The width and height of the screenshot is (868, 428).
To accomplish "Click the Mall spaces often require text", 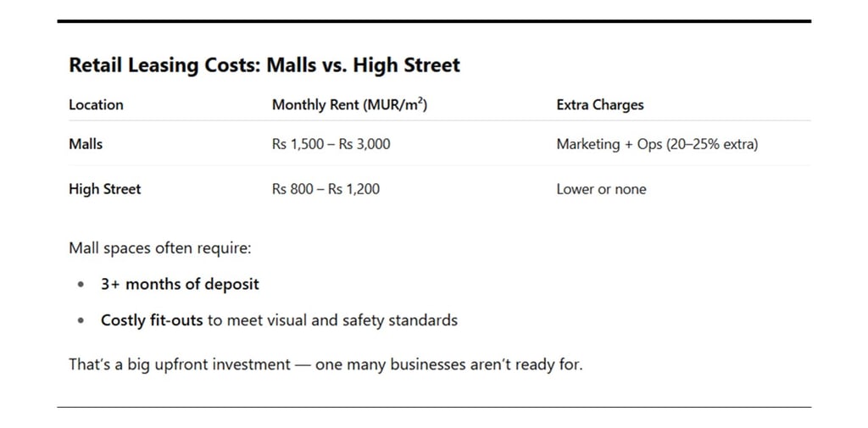I will 160,248.
